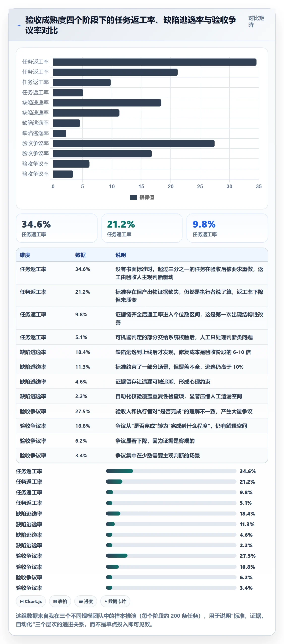Select the 数据卡片 chip

[x=115, y=601]
